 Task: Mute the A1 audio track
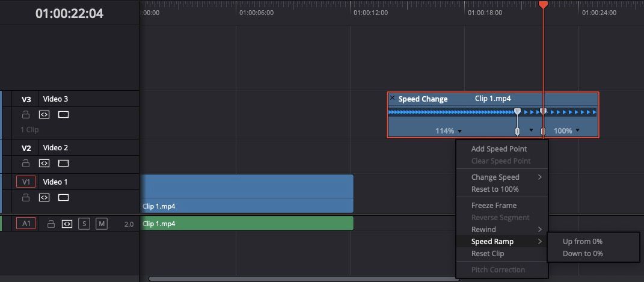102,224
